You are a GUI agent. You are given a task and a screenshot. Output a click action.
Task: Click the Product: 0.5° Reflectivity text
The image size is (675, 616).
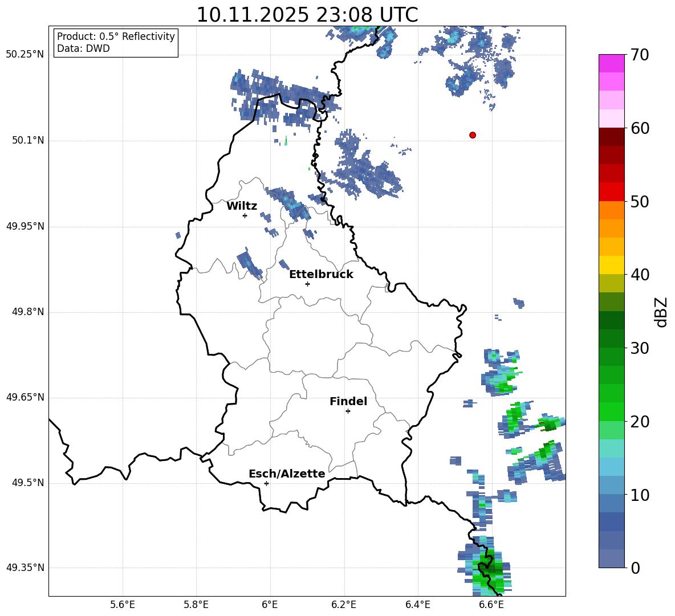click(x=116, y=36)
